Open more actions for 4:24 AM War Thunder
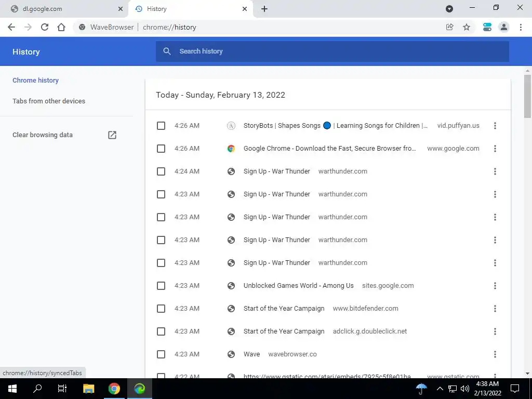 point(495,171)
